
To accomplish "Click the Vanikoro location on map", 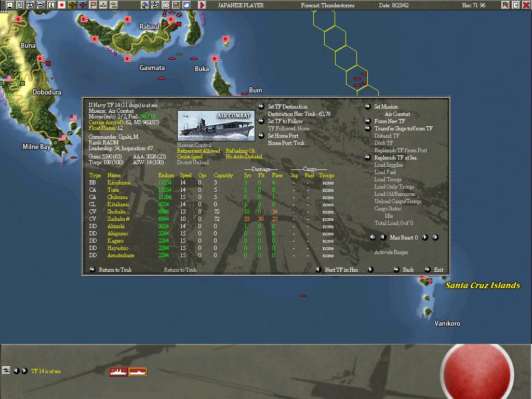I will coord(447,323).
